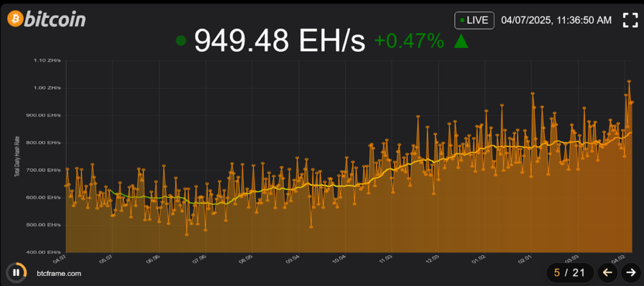Click the +0.47% change percentage
The image size is (644, 286).
click(409, 41)
